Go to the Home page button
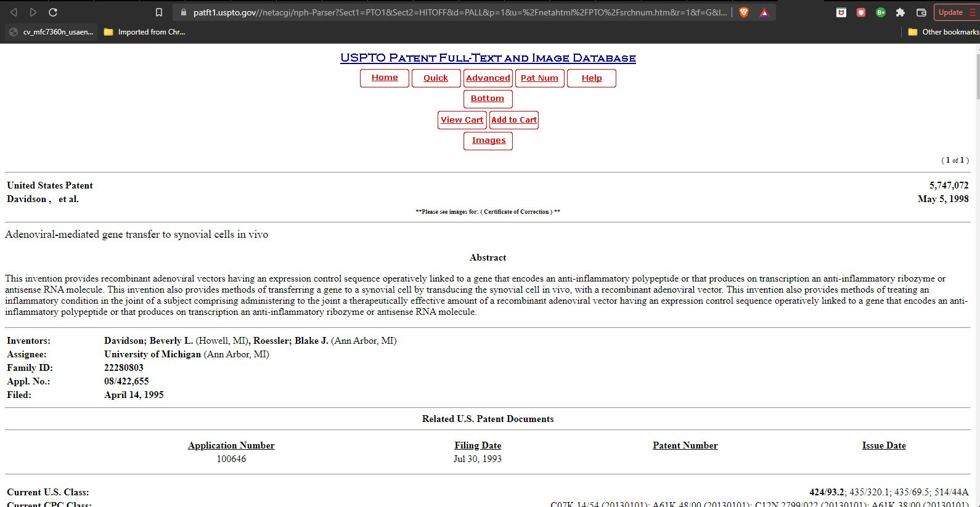Image resolution: width=980 pixels, height=507 pixels. click(385, 78)
